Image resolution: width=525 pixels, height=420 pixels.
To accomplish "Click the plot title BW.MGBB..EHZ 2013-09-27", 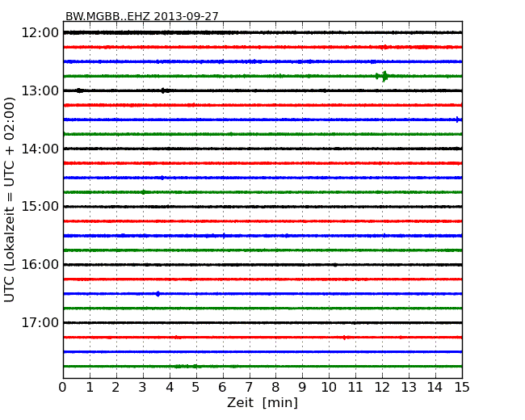I will (141, 16).
